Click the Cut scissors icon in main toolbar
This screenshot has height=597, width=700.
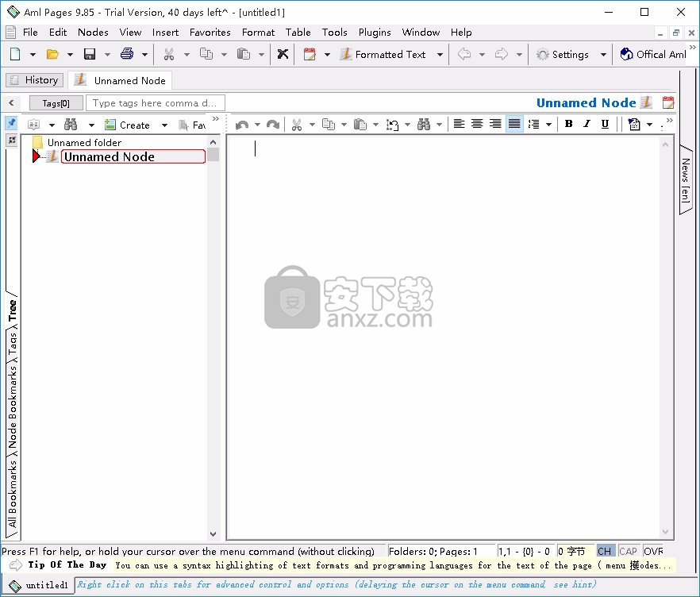(168, 54)
